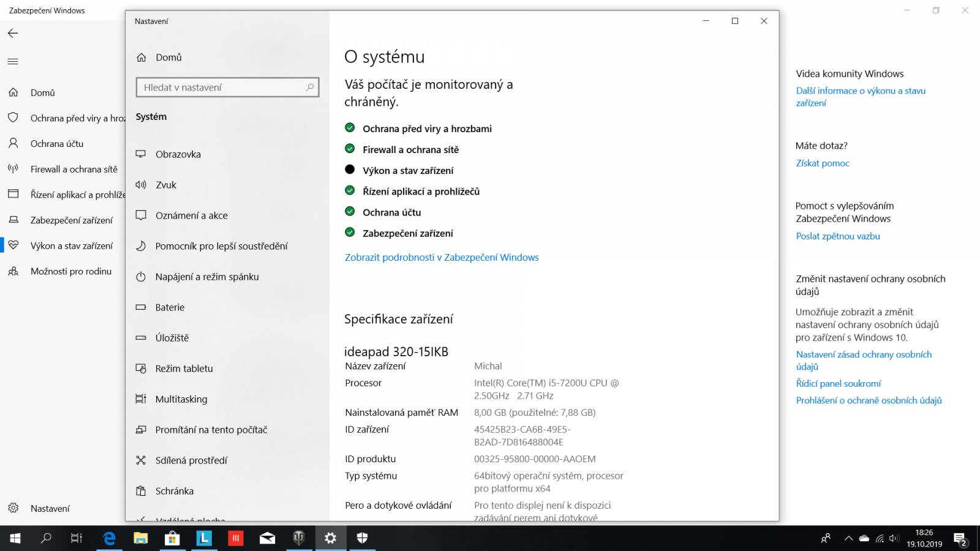The image size is (980, 551).
Task: Open Baterie settings page
Action: pos(160,307)
